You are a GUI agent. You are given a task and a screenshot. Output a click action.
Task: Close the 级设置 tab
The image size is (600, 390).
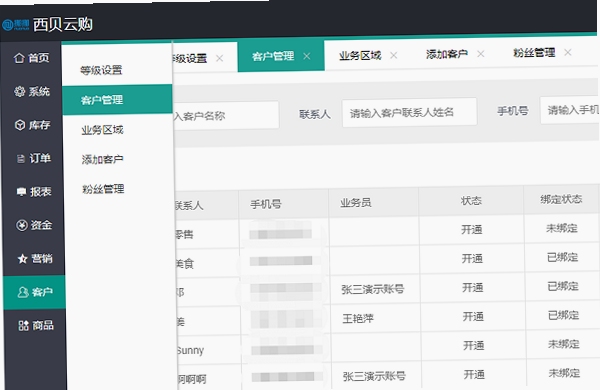coord(220,59)
